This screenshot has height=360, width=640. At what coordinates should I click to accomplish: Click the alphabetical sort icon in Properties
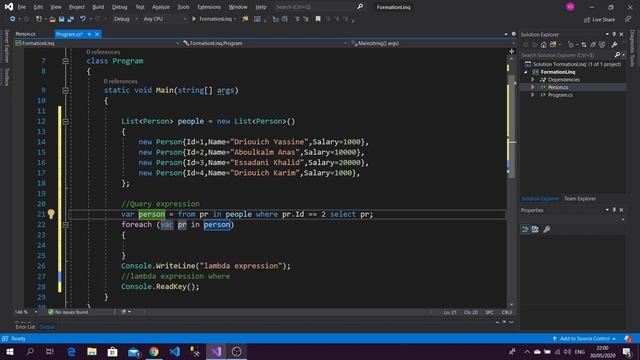(535, 229)
